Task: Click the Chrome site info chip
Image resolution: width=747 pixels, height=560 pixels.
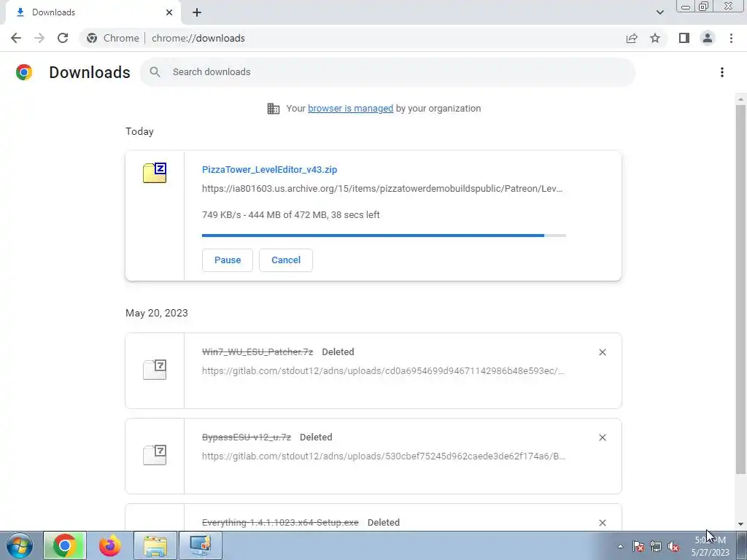Action: pos(113,38)
